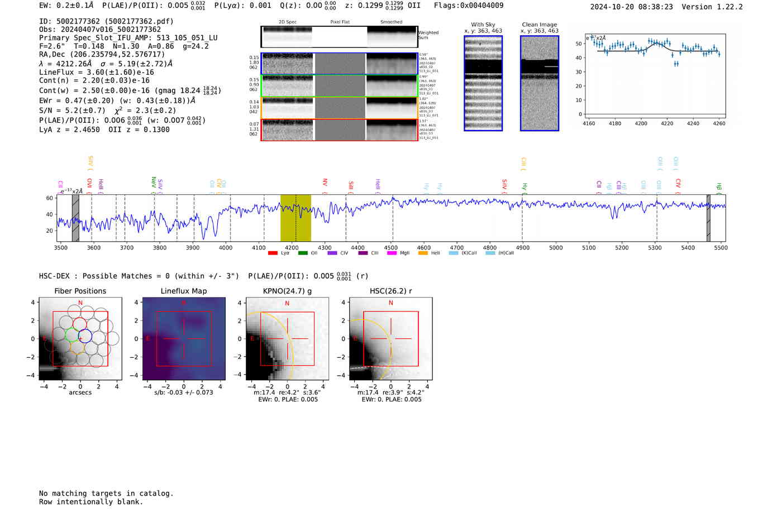Click the green OII legend swatch

pos(303,253)
